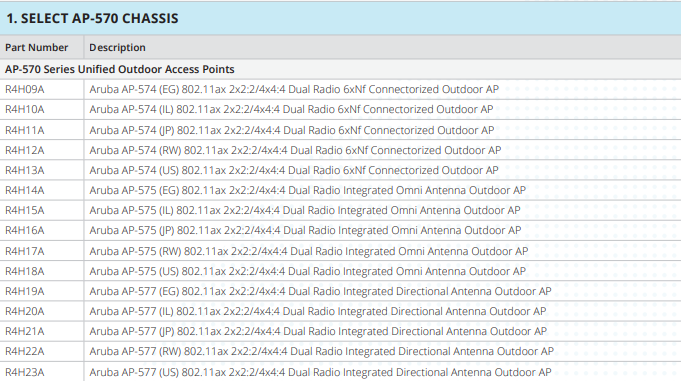Click the AP-575 (US) Omni Antenna description

tap(307, 271)
